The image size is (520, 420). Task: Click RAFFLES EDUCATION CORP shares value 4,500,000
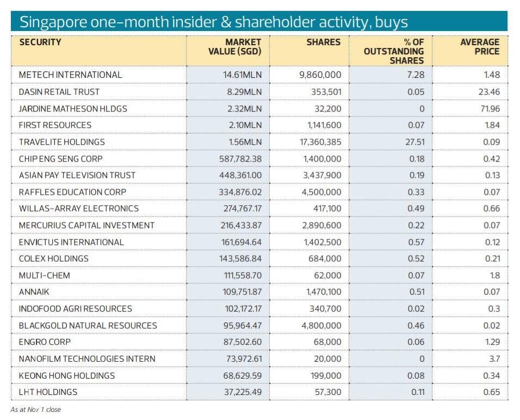pos(322,192)
